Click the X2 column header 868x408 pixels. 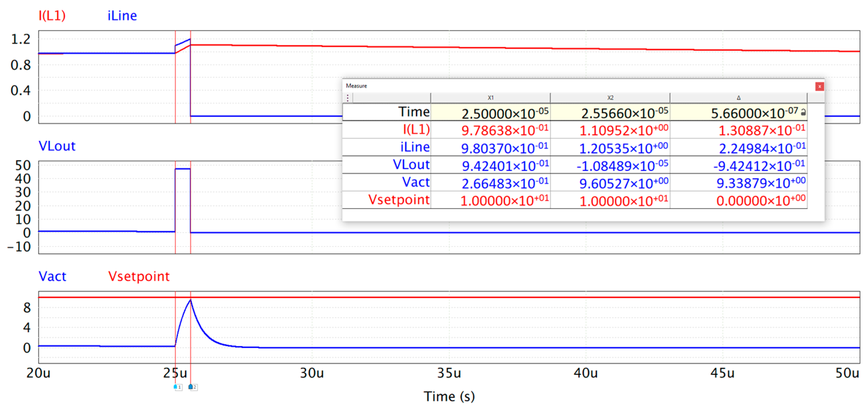coord(610,98)
